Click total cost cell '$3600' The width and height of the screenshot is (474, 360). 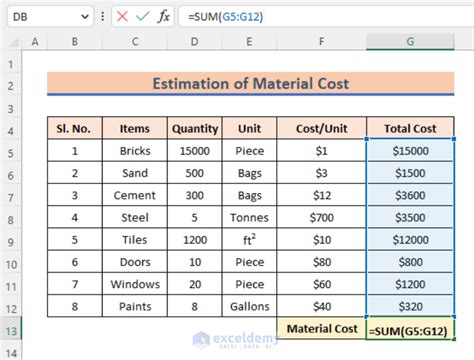(x=410, y=195)
